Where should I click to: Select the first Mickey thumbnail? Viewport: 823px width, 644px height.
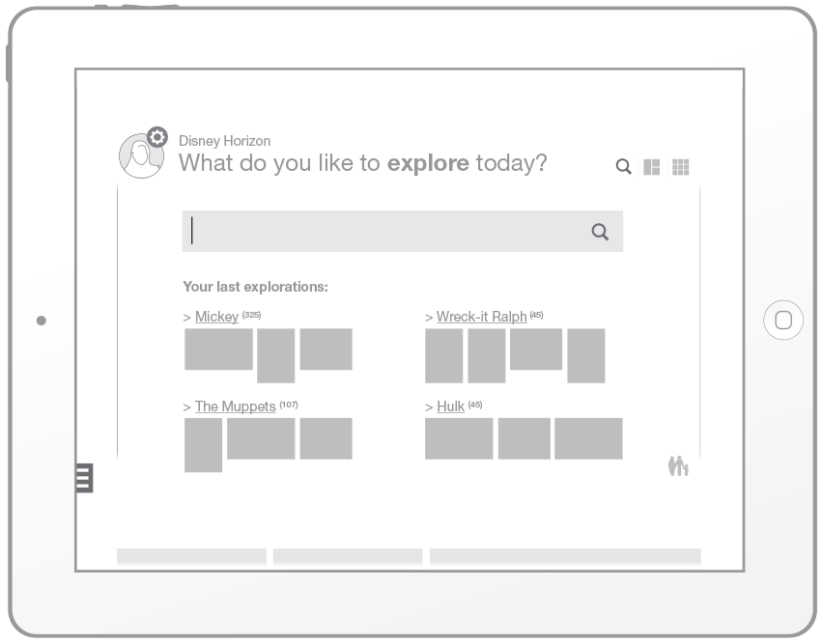(x=218, y=350)
